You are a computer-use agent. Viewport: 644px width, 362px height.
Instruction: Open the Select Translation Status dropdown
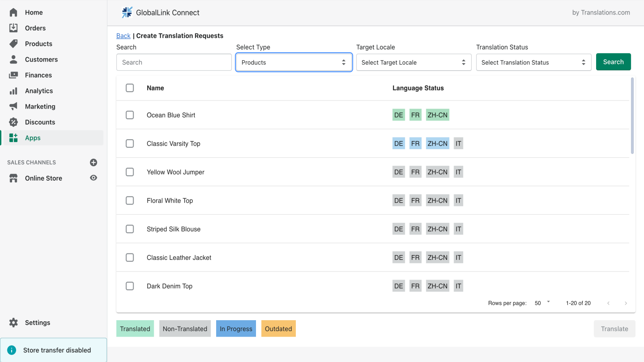click(534, 62)
